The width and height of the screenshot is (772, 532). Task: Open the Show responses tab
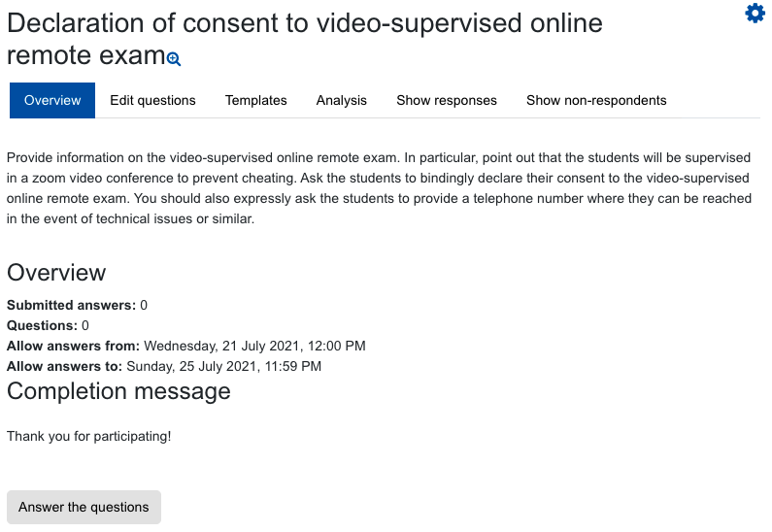click(x=447, y=100)
